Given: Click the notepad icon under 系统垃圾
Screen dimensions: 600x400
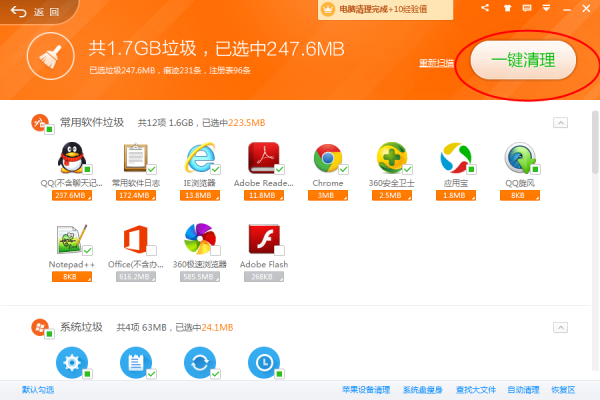Looking at the screenshot, I should pos(135,362).
